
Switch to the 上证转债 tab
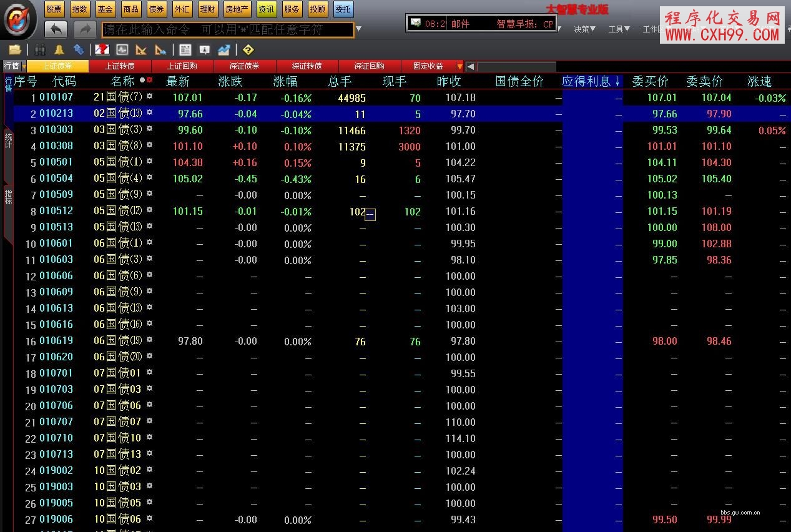(120, 66)
